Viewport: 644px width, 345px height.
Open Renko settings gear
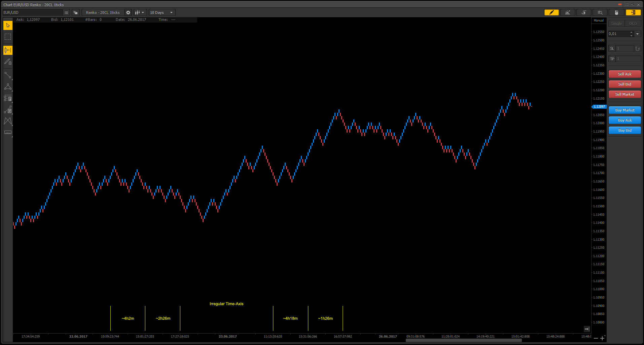click(128, 12)
